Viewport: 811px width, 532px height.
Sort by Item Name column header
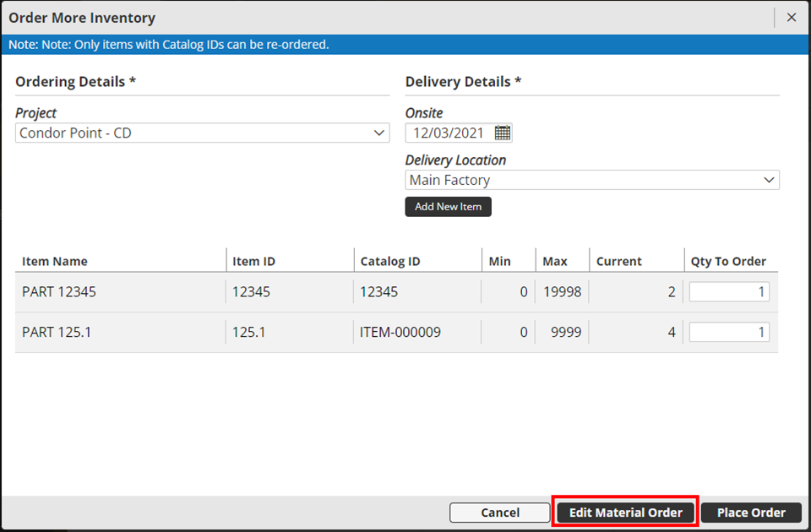tap(55, 262)
